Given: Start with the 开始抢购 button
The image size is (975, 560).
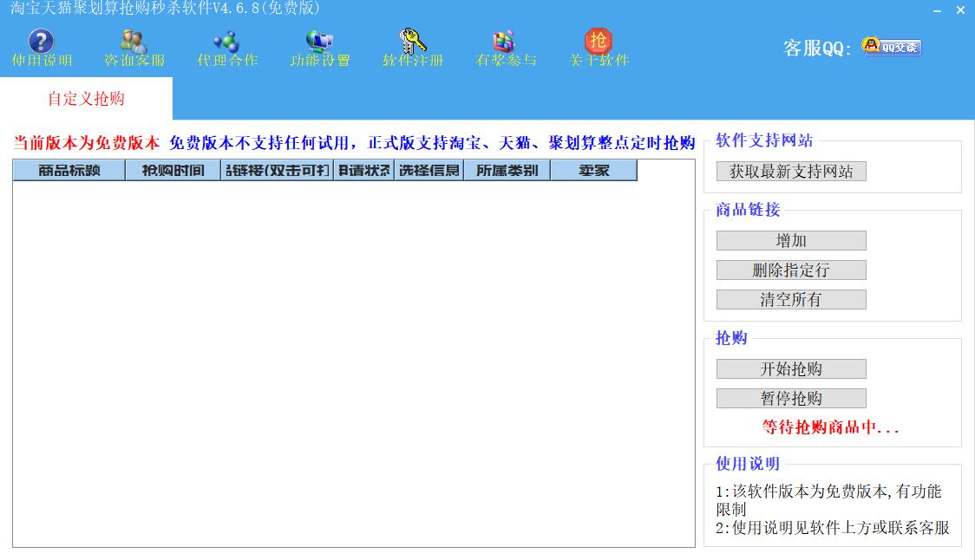Looking at the screenshot, I should [x=791, y=369].
